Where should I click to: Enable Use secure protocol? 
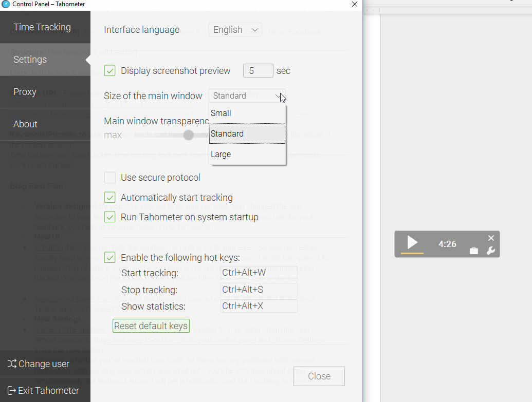click(x=110, y=178)
